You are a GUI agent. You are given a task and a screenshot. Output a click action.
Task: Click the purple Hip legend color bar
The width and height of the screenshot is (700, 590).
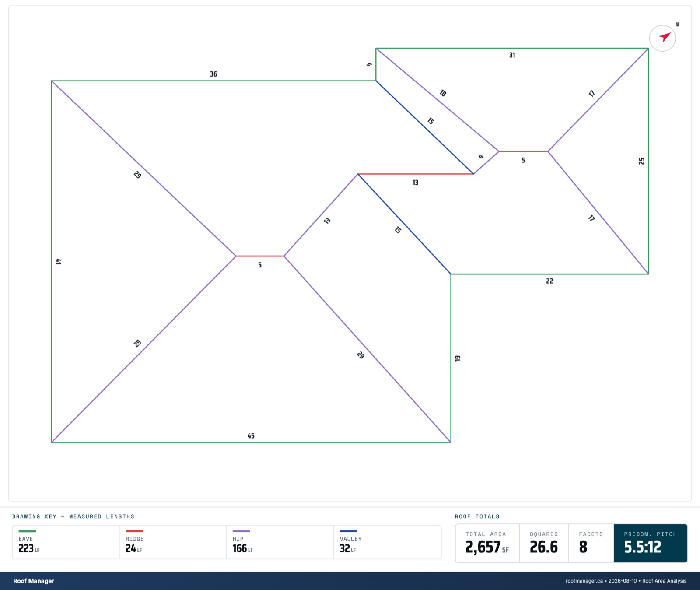(241, 531)
